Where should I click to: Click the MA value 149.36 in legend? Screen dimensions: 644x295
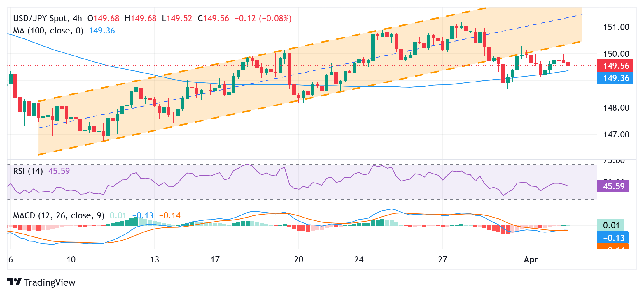102,31
